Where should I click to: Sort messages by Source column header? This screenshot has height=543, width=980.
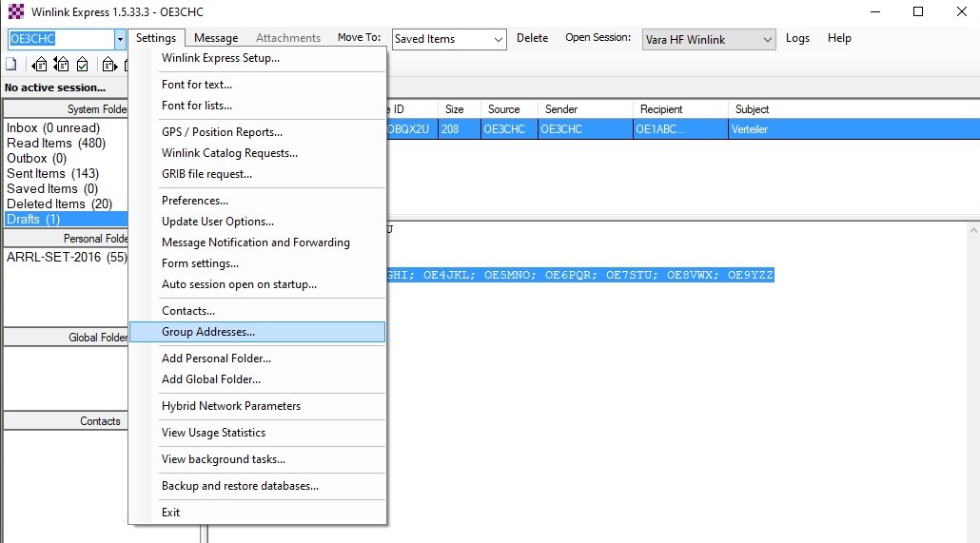pos(509,109)
